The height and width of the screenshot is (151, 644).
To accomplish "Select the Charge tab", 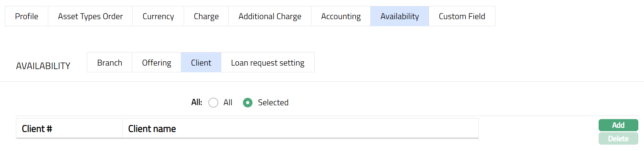I will point(206,16).
